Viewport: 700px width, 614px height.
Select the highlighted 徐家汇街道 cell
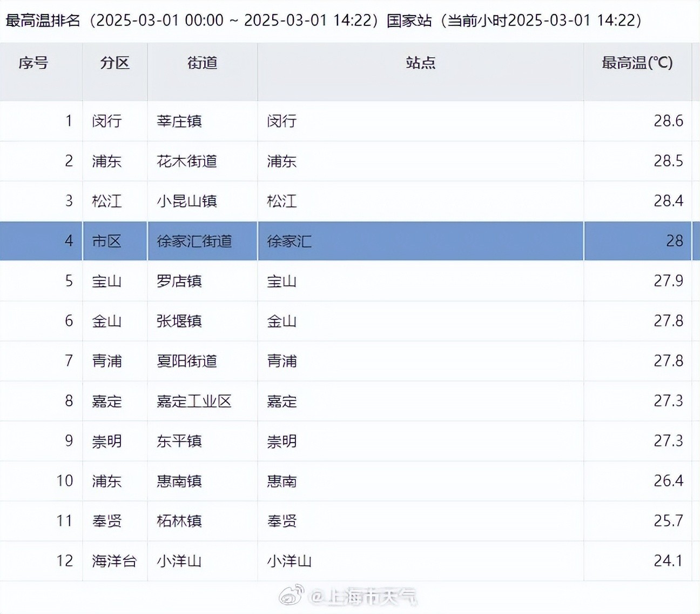(x=194, y=241)
